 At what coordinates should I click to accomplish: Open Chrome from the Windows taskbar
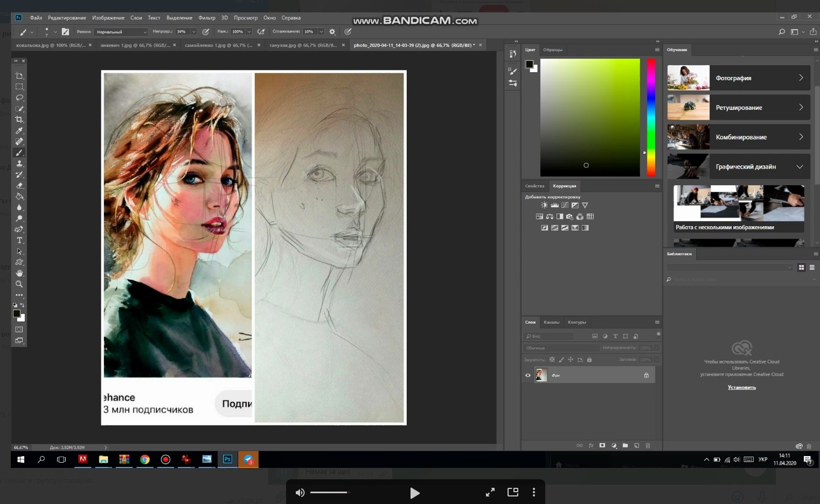tap(145, 459)
